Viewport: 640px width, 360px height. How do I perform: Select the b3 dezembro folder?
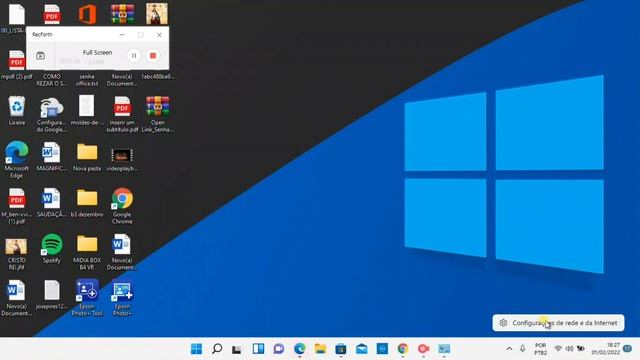(87, 202)
